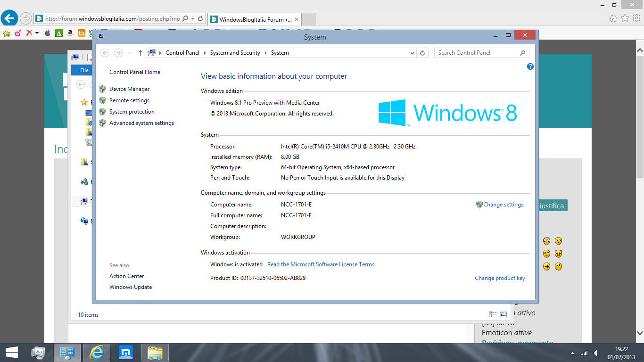The image size is (644, 362).
Task: Open the Control Panel address history dropdown
Action: [x=413, y=53]
